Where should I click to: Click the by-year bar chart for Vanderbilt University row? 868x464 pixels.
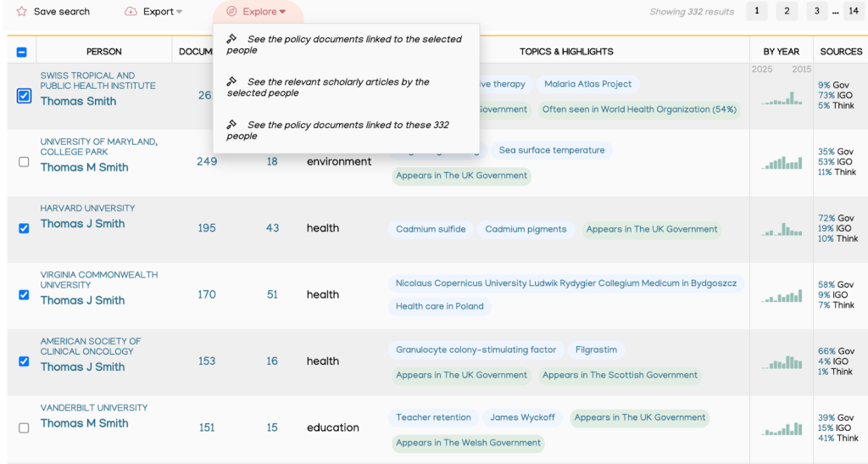(781, 428)
